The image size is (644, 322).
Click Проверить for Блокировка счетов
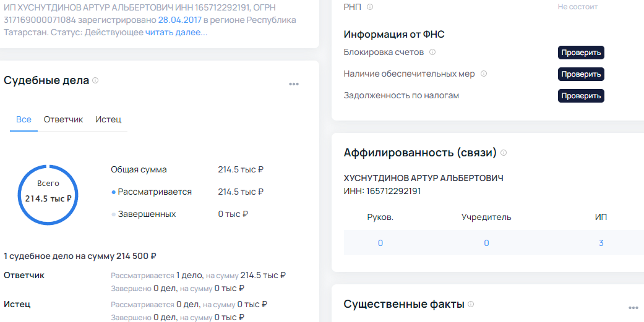[581, 53]
